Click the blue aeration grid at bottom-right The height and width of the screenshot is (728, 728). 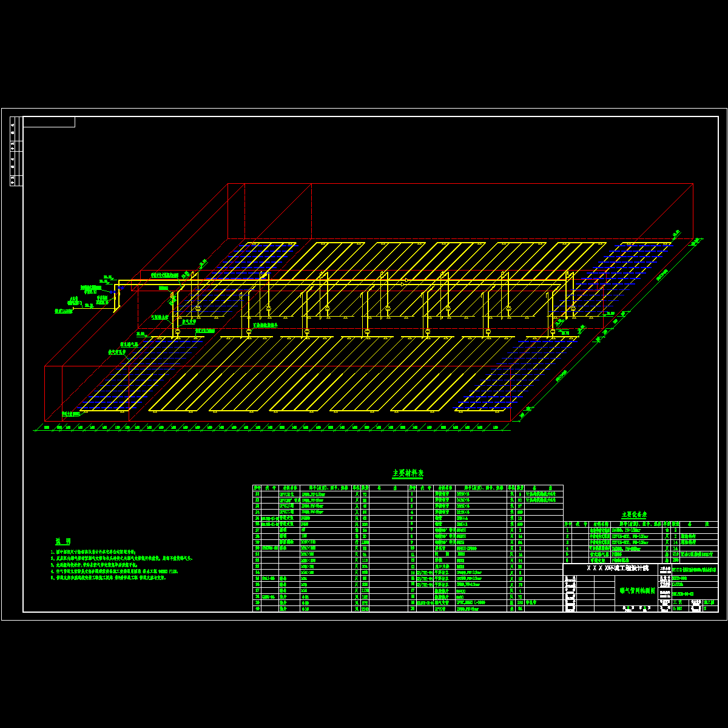(x=516, y=376)
